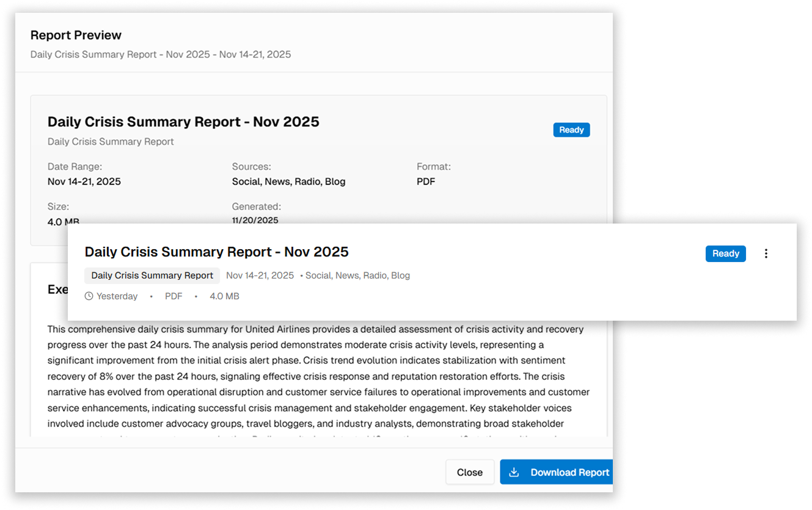Image resolution: width=812 pixels, height=510 pixels.
Task: Click the PDF format label
Action: click(x=425, y=181)
